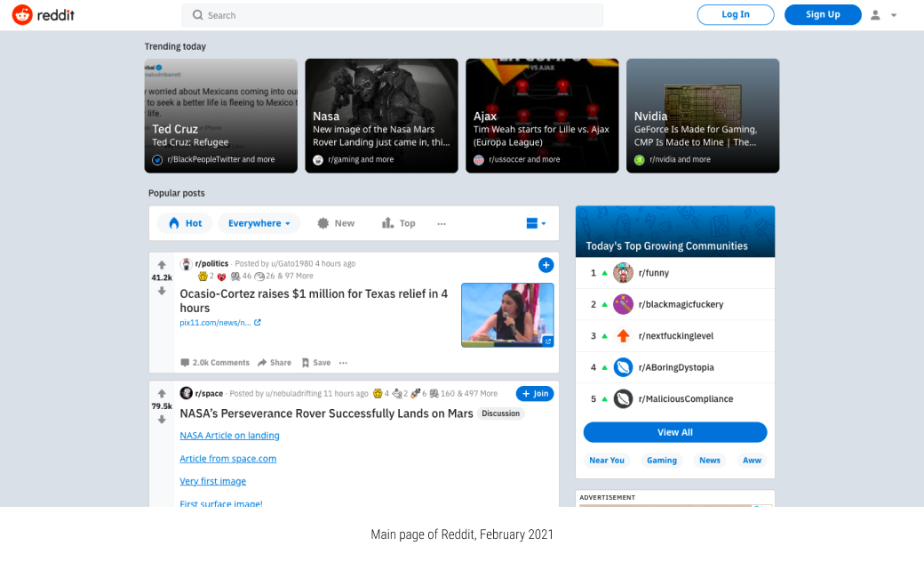Select the News category chip
This screenshot has height=562, width=924.
pyautogui.click(x=710, y=460)
